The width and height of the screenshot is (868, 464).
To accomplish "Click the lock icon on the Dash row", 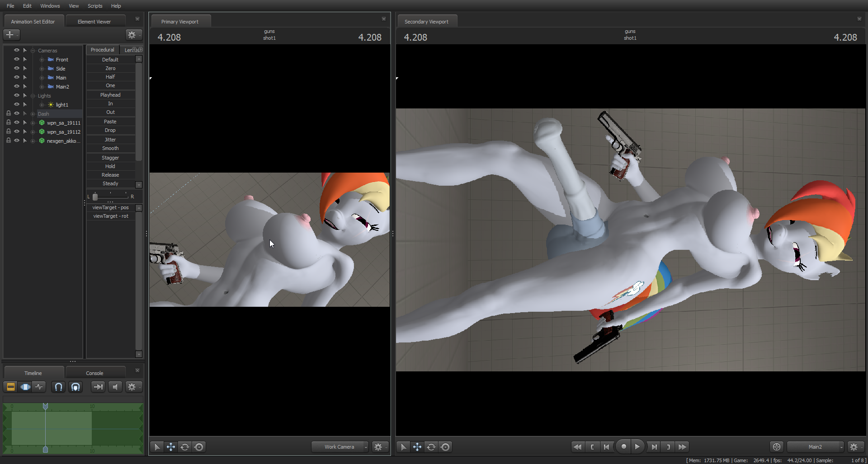I will click(x=9, y=113).
